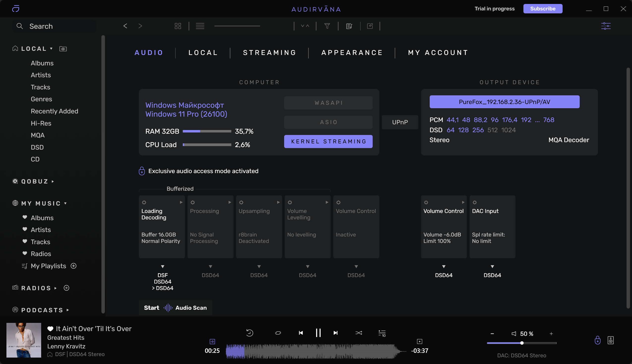Go forward with the right arrow
Screen dimensions: 632x364
click(x=140, y=26)
